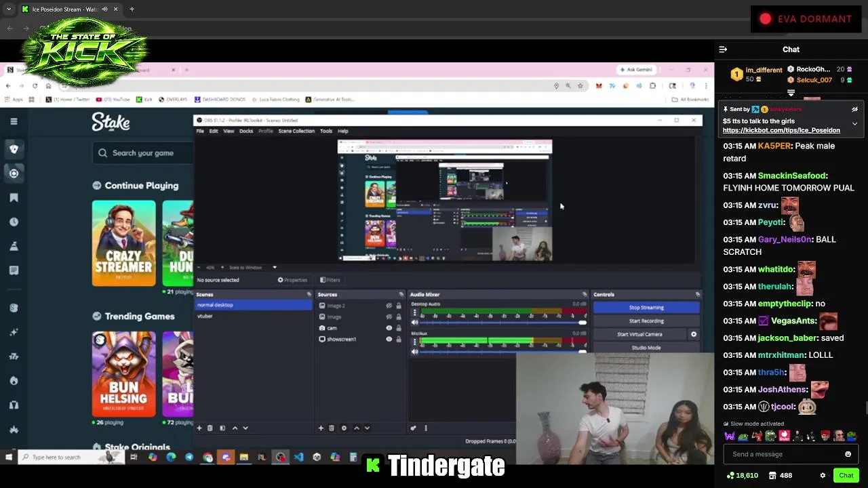Move scene up with Scenes up arrow
This screenshot has height=488, width=868.
[235, 428]
